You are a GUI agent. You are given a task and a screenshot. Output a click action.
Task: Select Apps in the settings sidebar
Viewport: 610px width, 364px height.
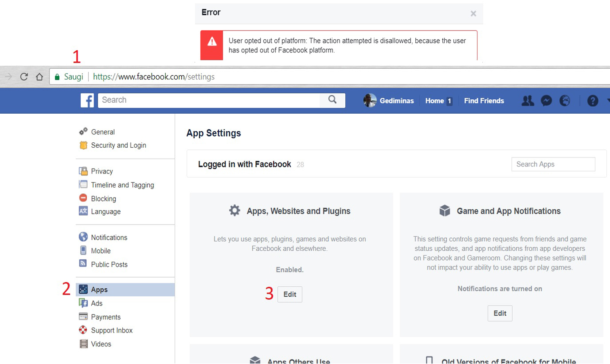pos(125,290)
